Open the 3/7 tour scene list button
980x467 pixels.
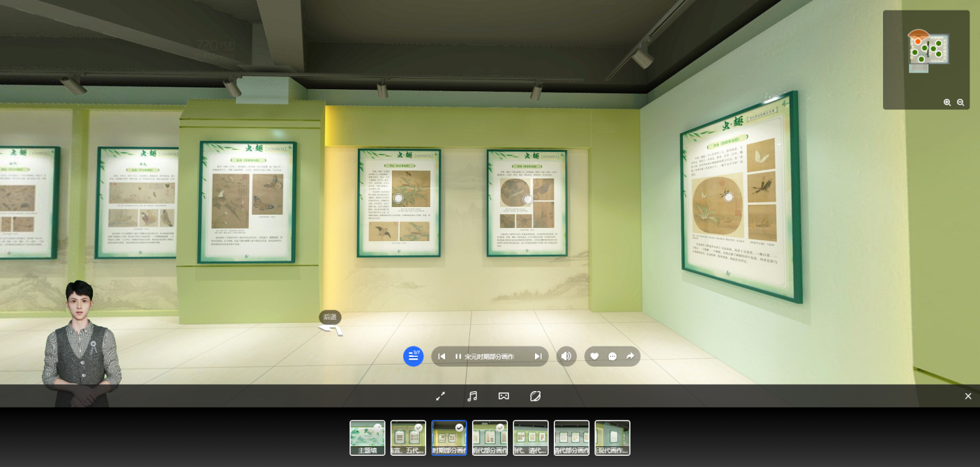pos(414,356)
